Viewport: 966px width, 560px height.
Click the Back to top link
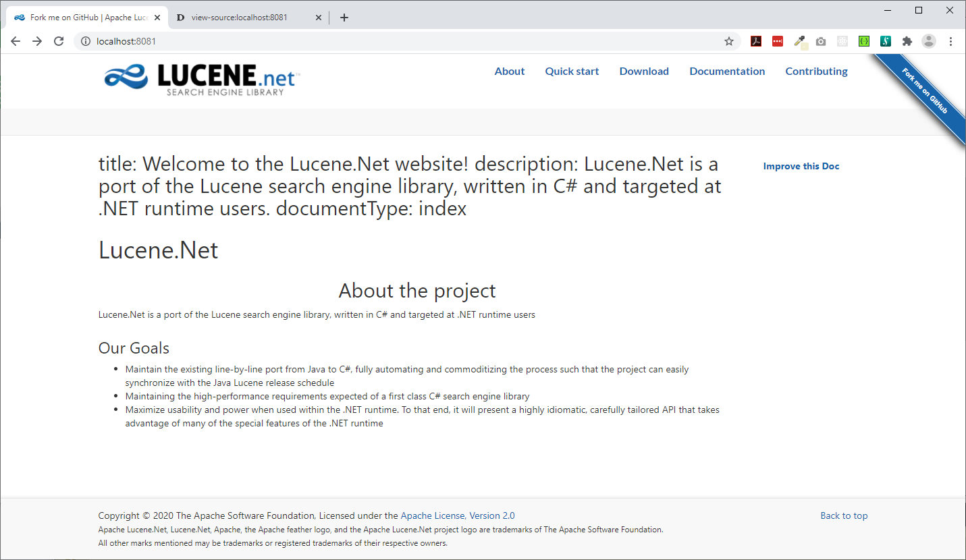pyautogui.click(x=844, y=515)
